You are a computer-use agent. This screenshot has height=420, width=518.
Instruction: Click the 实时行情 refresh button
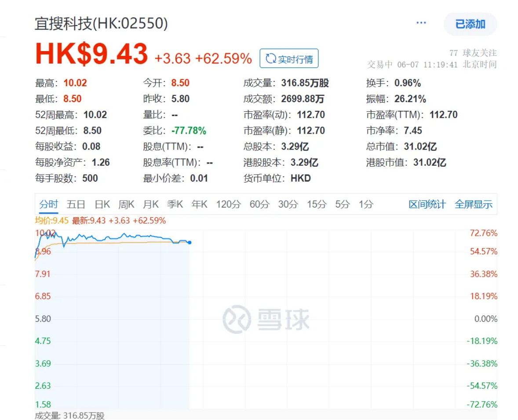[289, 59]
